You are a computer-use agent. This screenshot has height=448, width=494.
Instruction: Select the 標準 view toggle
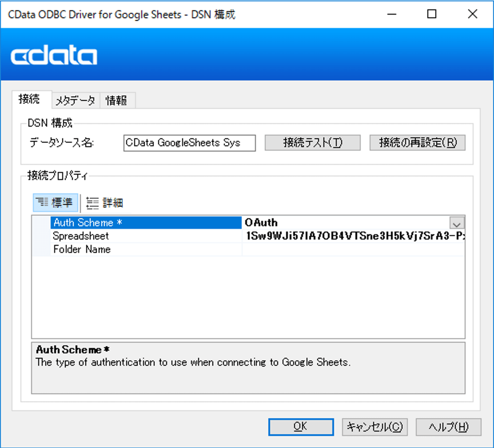pyautogui.click(x=56, y=202)
